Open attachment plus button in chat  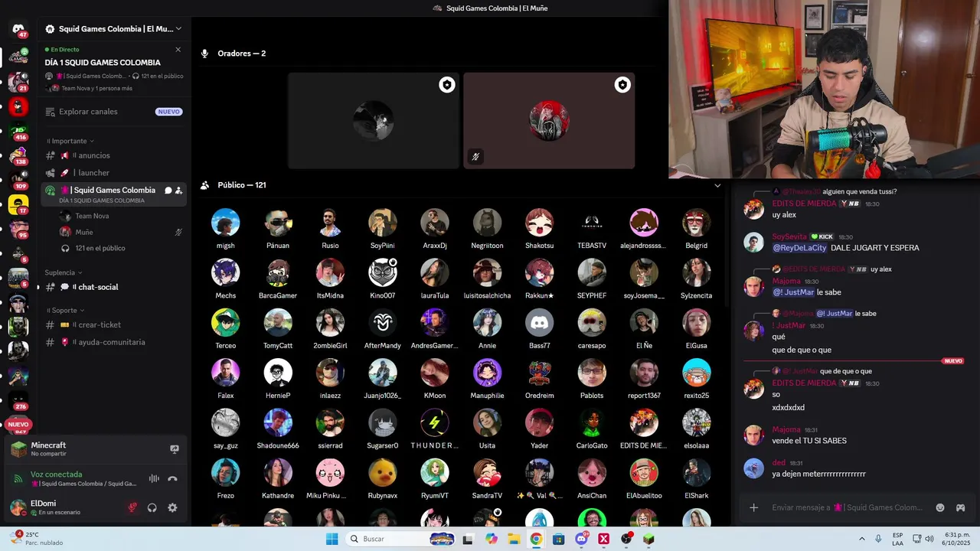pyautogui.click(x=753, y=507)
